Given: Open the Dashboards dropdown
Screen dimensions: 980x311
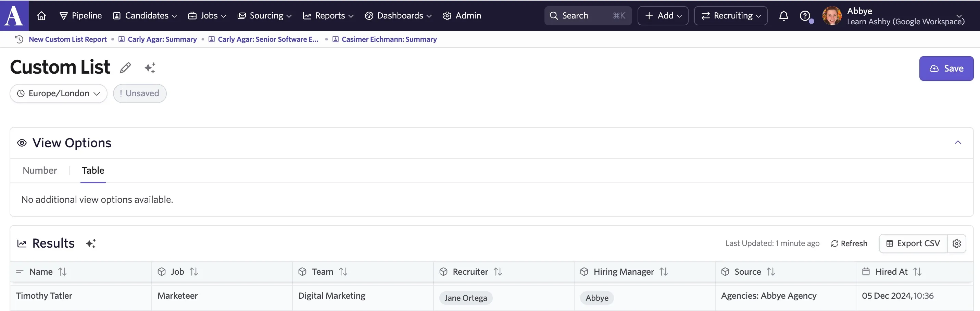Looking at the screenshot, I should tap(398, 16).
